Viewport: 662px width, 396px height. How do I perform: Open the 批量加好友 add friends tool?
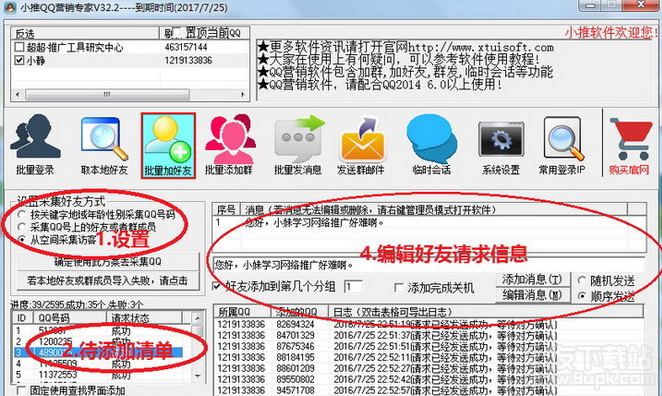[x=168, y=146]
